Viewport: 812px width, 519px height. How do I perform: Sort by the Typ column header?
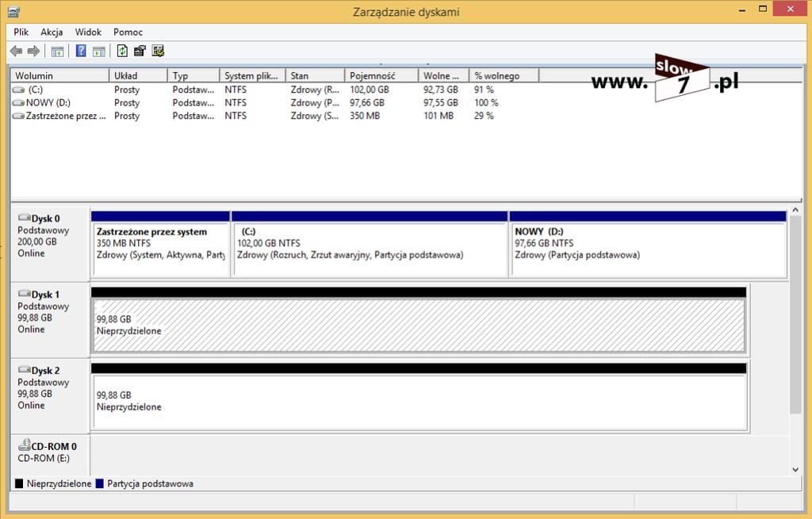(x=193, y=75)
